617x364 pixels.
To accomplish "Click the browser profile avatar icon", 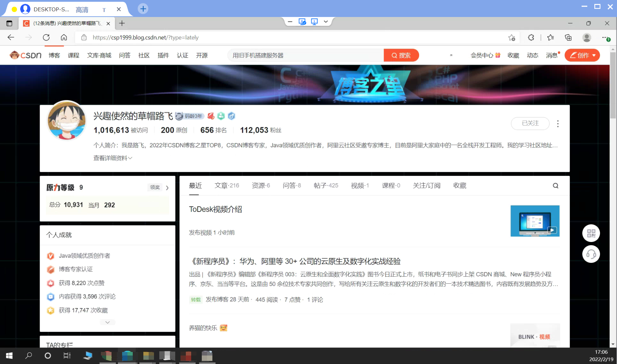I will click(587, 37).
